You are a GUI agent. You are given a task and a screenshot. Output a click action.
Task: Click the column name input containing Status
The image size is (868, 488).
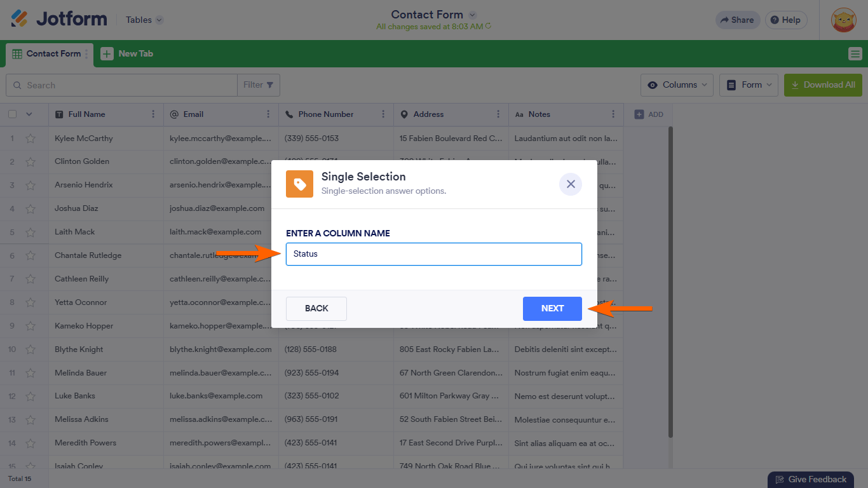(434, 254)
